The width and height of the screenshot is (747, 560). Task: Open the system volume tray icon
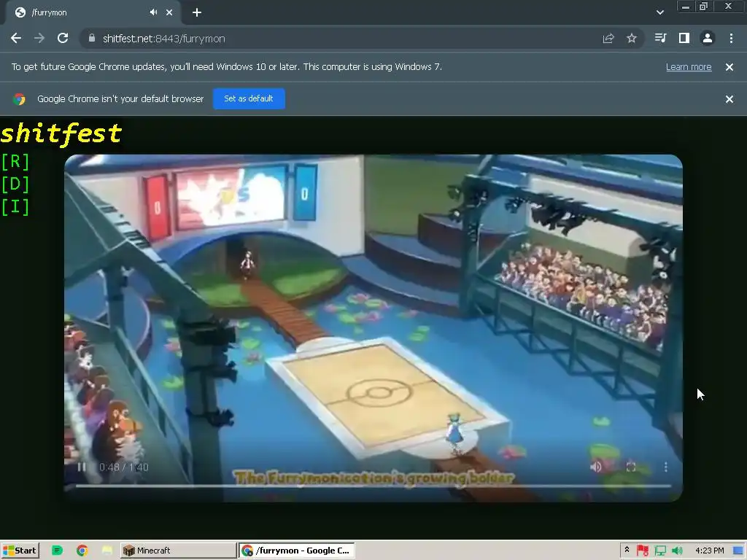[677, 551]
